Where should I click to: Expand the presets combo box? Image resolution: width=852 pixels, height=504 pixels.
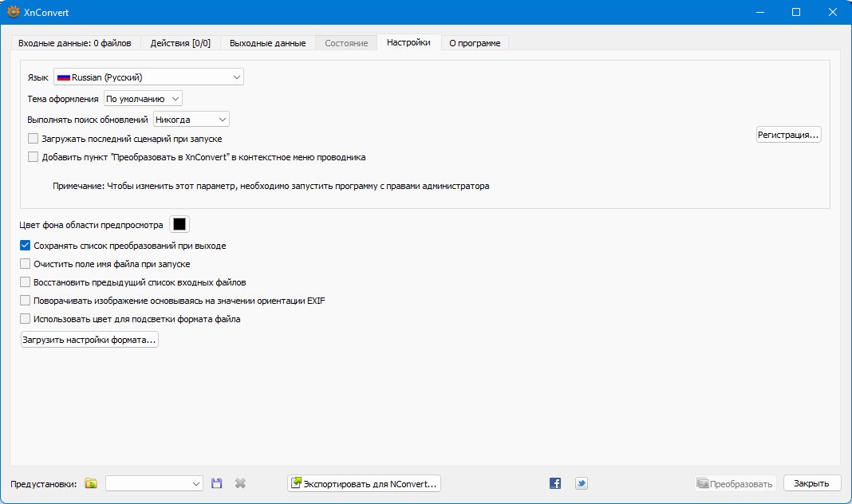[154, 483]
